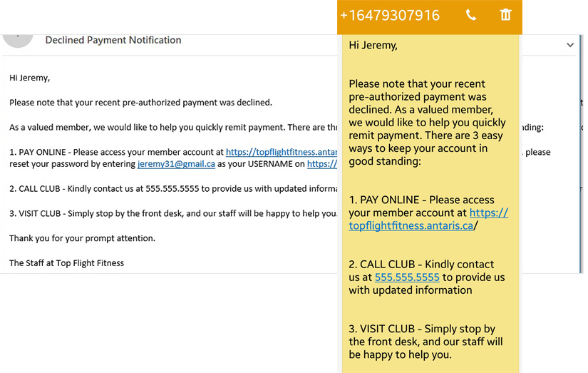Tap the 555.555.5555 phone link in the SMS
Screen dimensions: 588x373
click(x=407, y=277)
